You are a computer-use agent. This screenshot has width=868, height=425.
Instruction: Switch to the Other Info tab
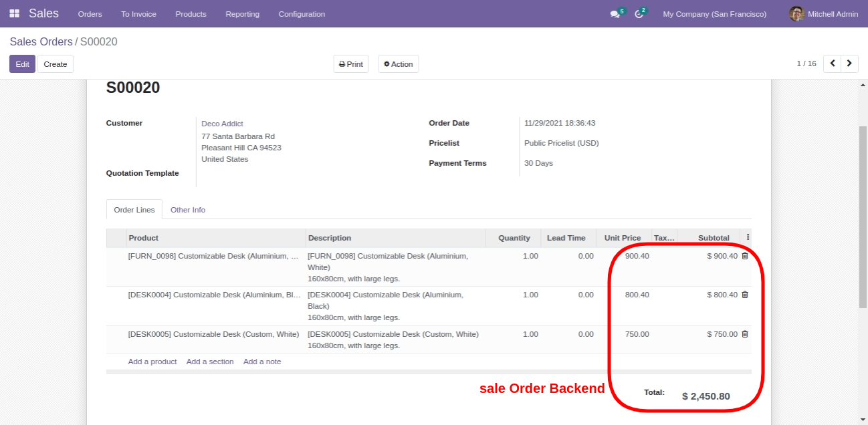188,210
